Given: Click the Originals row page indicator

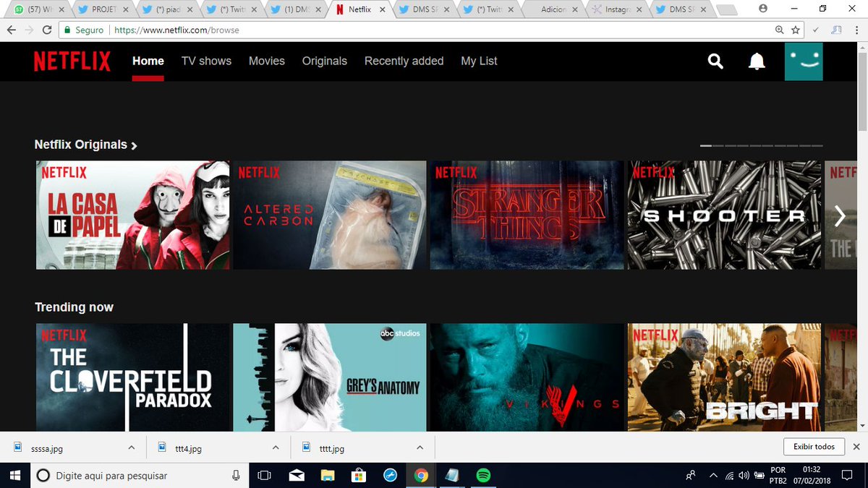Looking at the screenshot, I should pos(761,145).
